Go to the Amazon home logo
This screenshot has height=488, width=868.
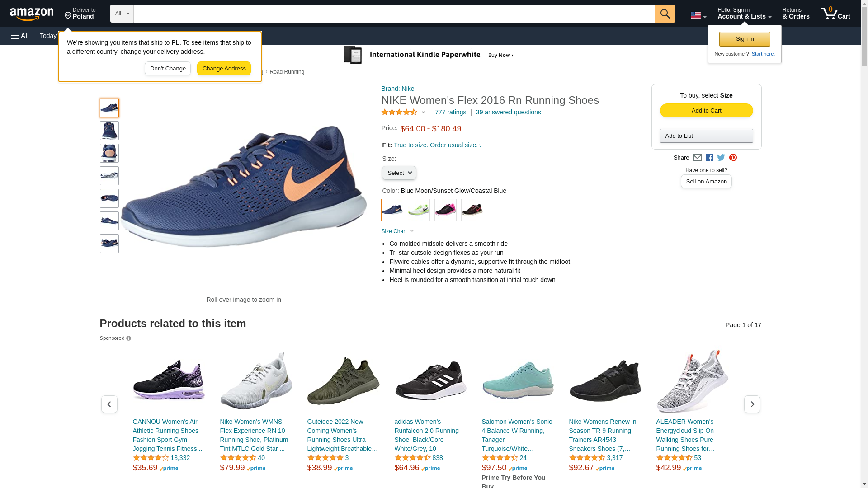32,14
